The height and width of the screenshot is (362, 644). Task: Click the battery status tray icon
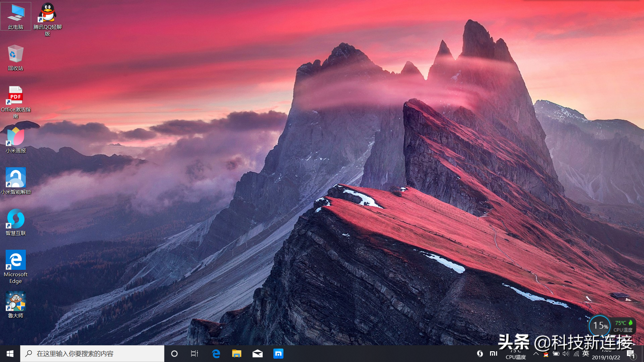[556, 354]
